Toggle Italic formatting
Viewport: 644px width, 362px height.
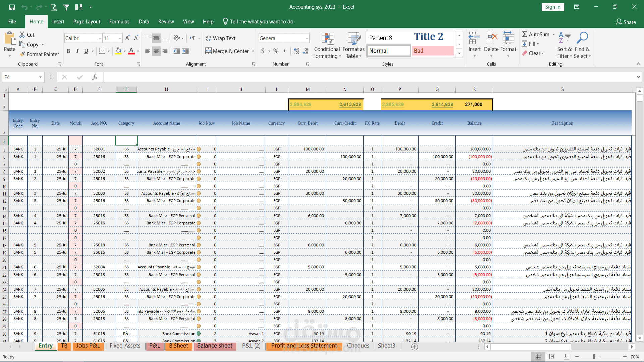[x=77, y=51]
